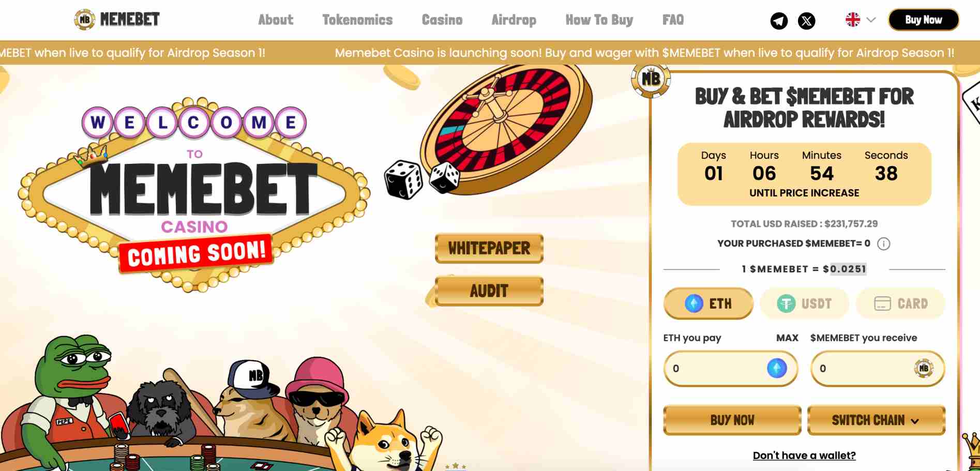Image resolution: width=980 pixels, height=471 pixels.
Task: Click MAX to fill ETH amount
Action: pyautogui.click(x=787, y=338)
